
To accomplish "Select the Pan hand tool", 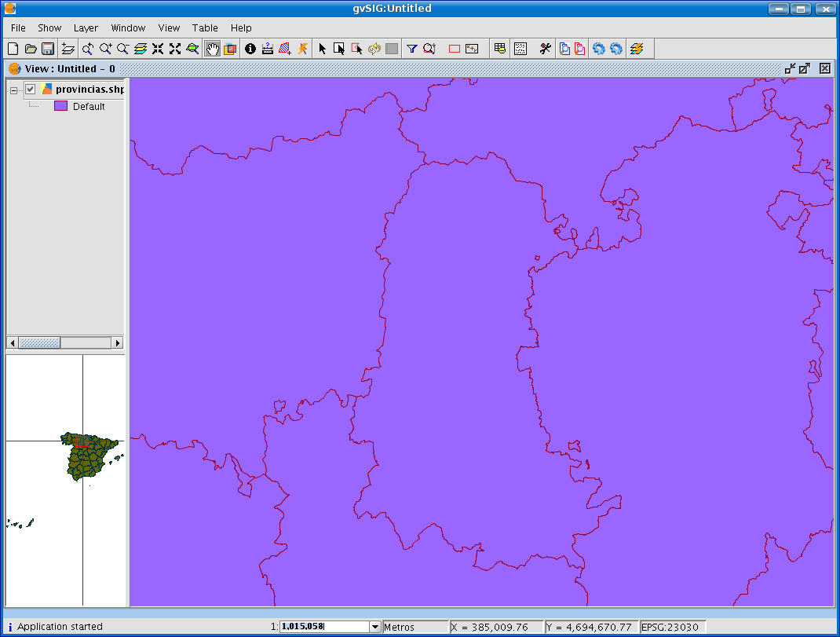I will (213, 49).
